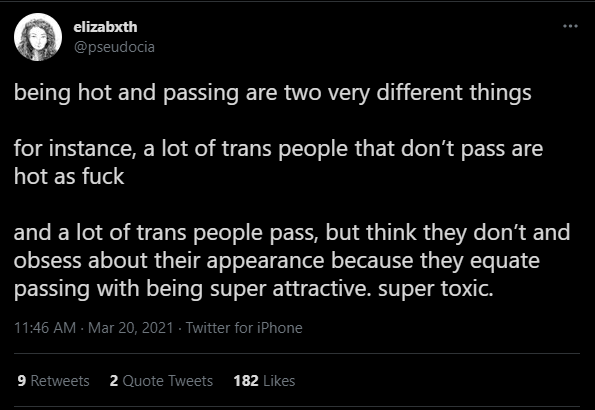The height and width of the screenshot is (410, 595).
Task: Click the line starting 'and a lot of trans'
Action: (x=292, y=233)
